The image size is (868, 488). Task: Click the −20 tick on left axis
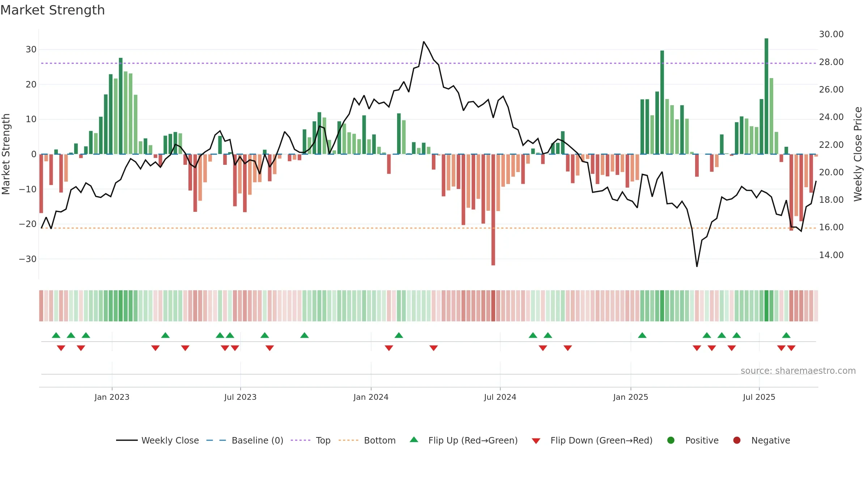coord(28,224)
